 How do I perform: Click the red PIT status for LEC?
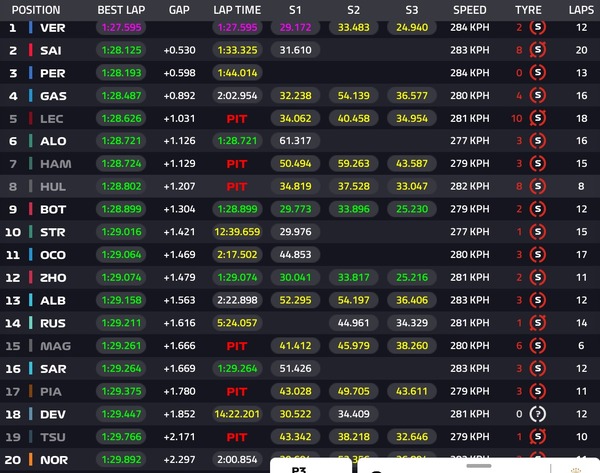pyautogui.click(x=236, y=119)
